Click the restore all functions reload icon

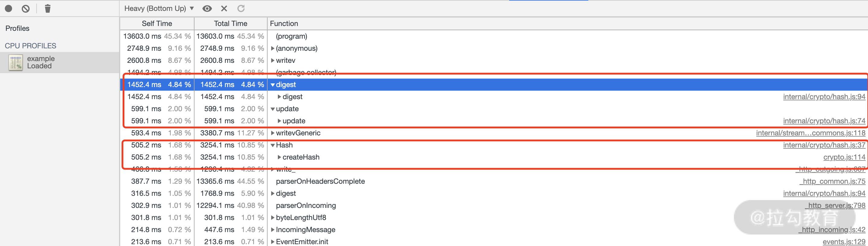point(241,8)
